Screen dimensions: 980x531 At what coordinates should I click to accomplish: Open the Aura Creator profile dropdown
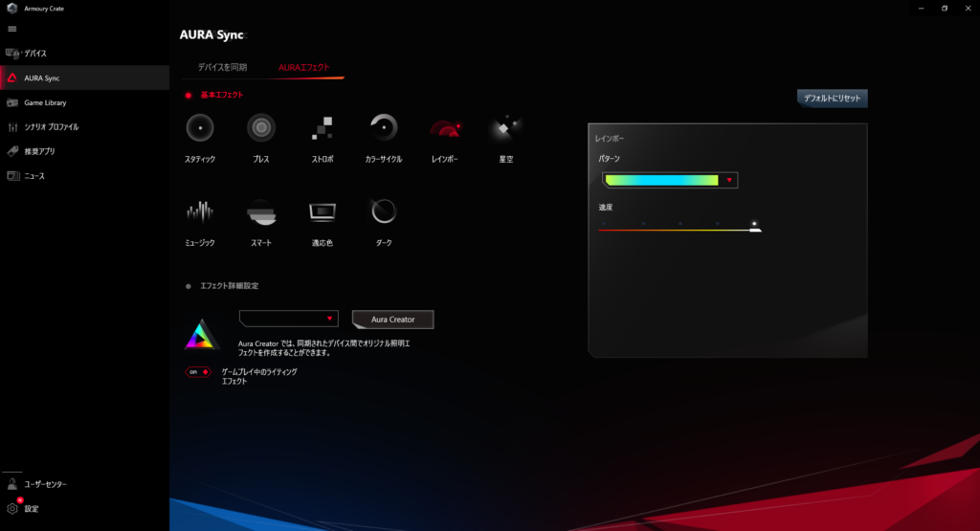(x=289, y=319)
